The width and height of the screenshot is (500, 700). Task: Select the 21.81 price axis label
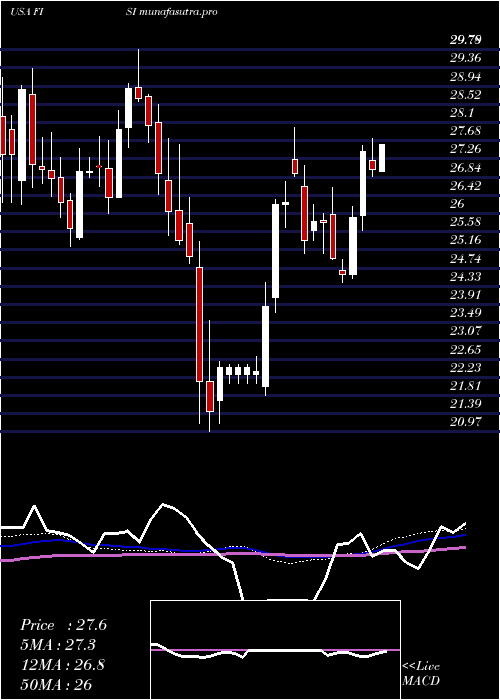(466, 386)
